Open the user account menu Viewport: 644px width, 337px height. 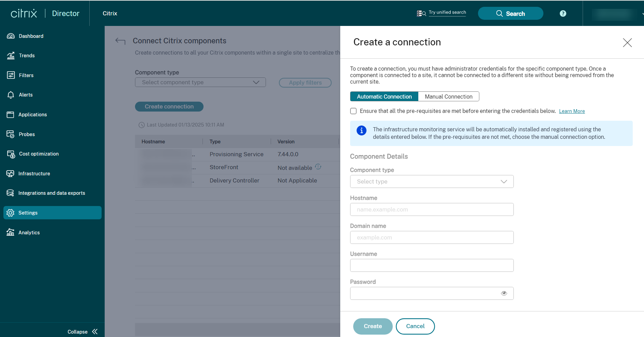(x=614, y=14)
